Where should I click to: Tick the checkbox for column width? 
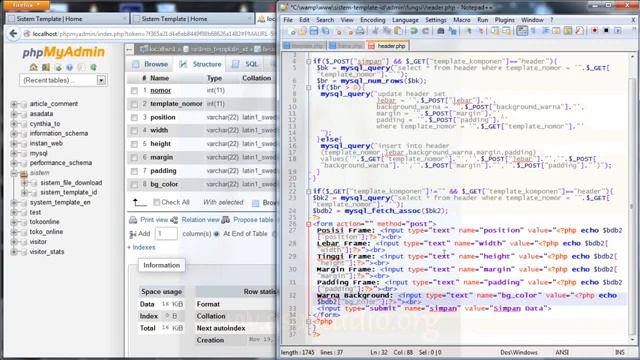point(134,131)
